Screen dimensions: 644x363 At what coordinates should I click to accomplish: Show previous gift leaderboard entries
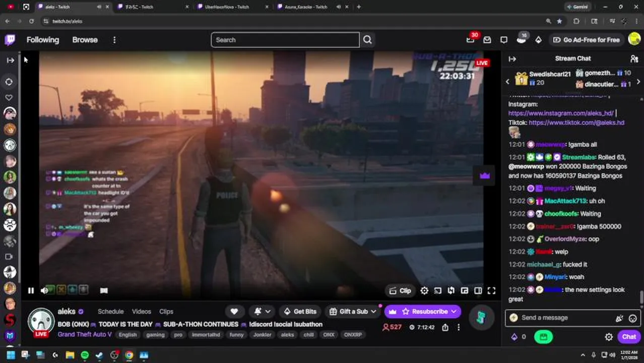point(507,81)
